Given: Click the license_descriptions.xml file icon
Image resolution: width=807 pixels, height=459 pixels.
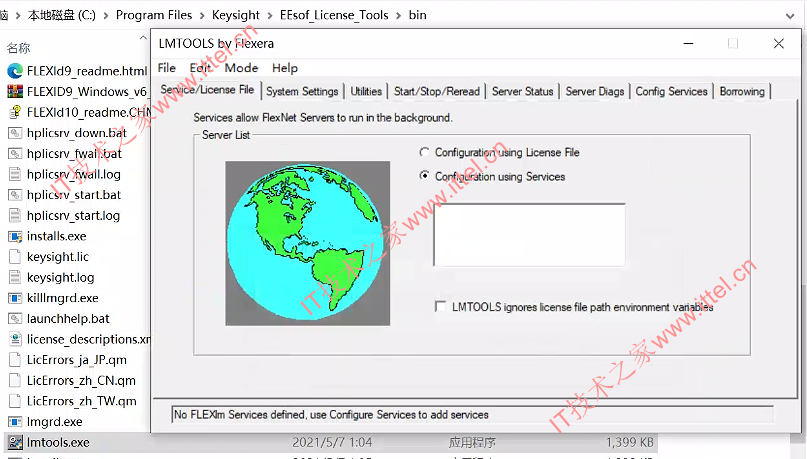Looking at the screenshot, I should (x=15, y=339).
